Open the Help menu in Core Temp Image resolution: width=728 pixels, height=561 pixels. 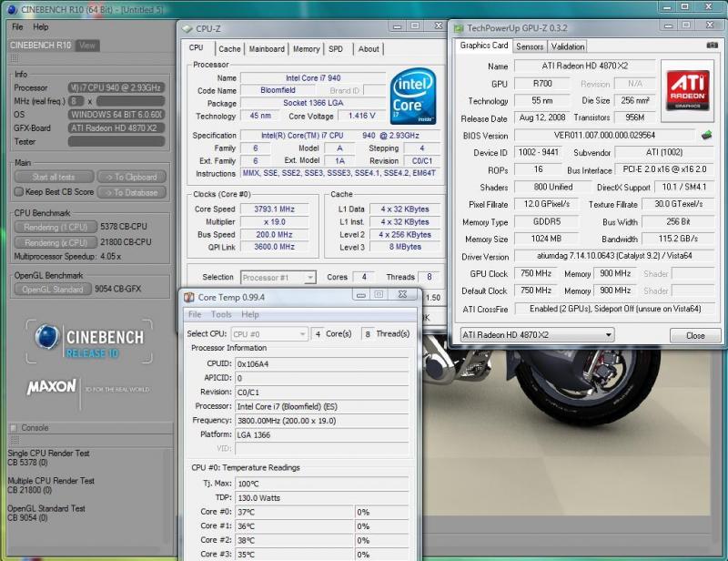point(249,315)
